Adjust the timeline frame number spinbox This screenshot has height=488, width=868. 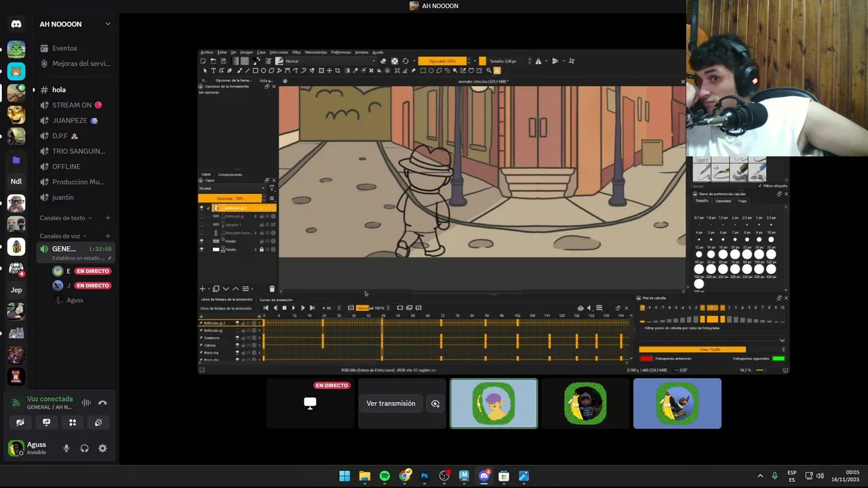click(332, 308)
